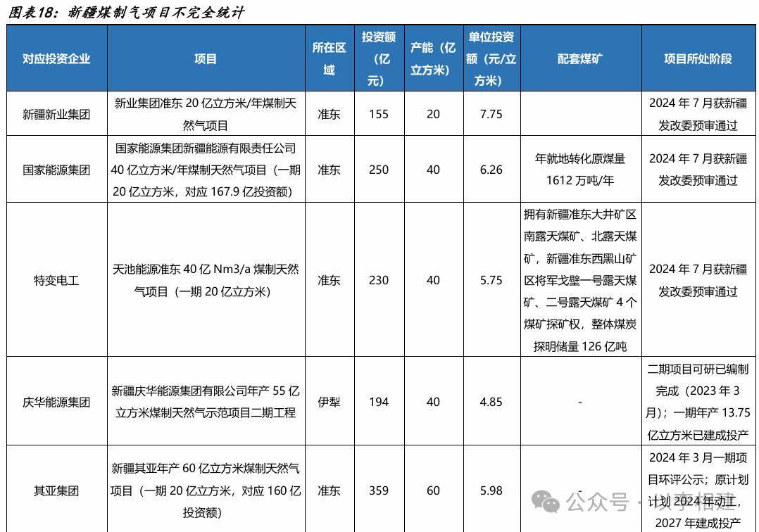The image size is (759, 532).
Task: Select the 项目 column header
Action: [206, 58]
